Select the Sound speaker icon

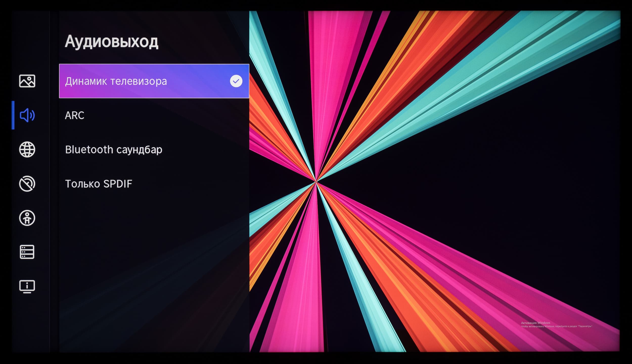[x=27, y=115]
